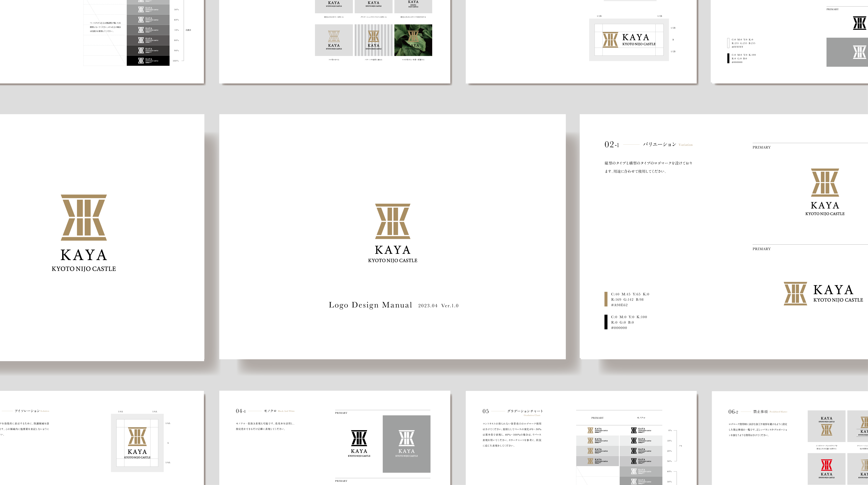The image size is (868, 485).
Task: Click the gold #A98E62 color swatch
Action: click(606, 299)
